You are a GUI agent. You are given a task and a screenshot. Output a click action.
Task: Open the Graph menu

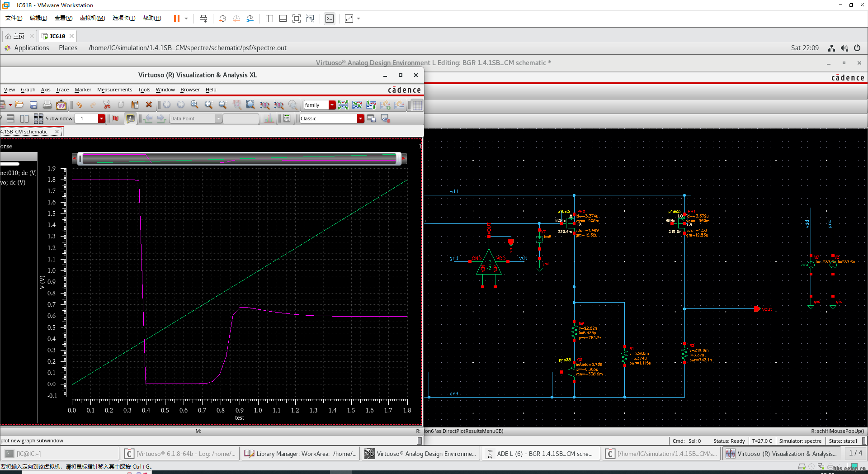(x=28, y=90)
